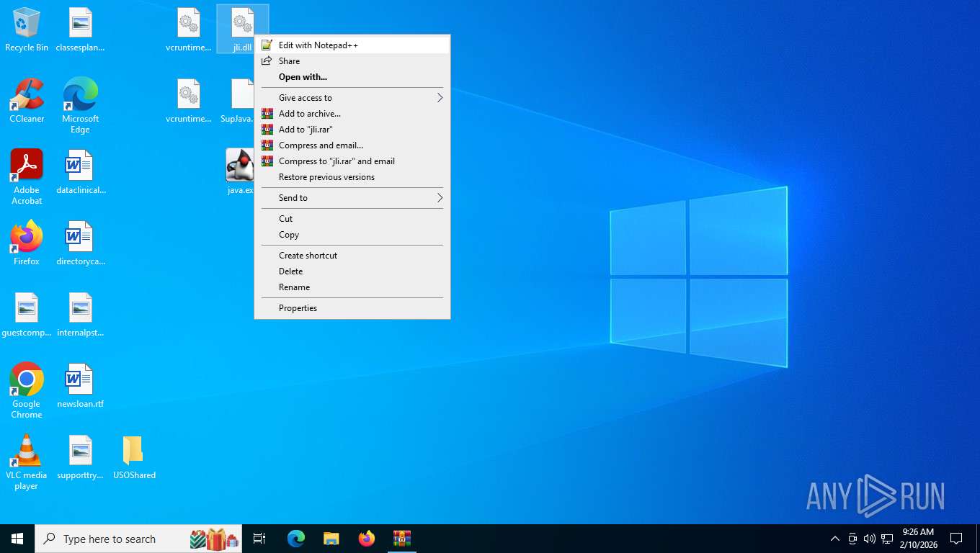Open Properties from the context menu

(352, 308)
